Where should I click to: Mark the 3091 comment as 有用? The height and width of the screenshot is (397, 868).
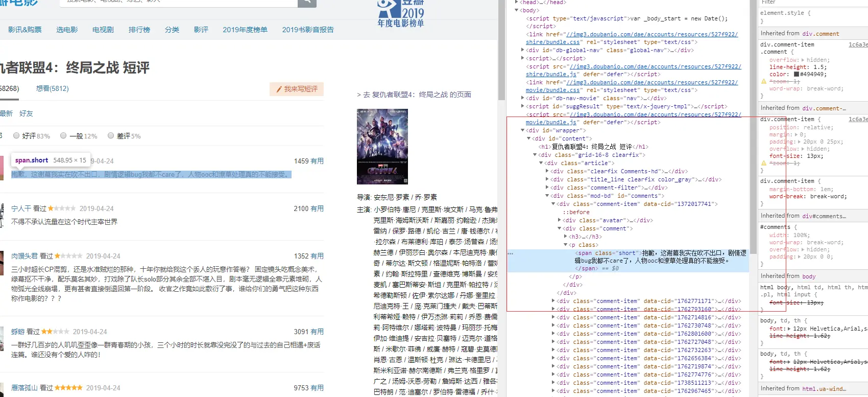click(x=317, y=332)
